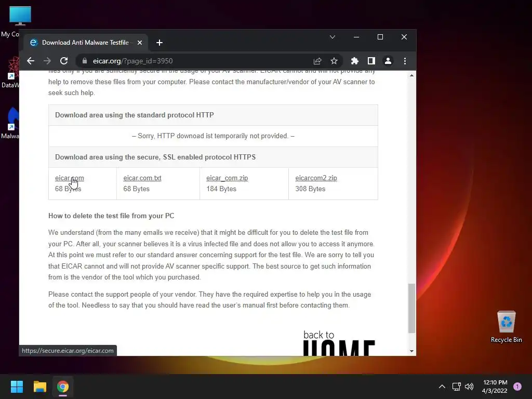Click the scrollbar up arrow

click(411, 75)
